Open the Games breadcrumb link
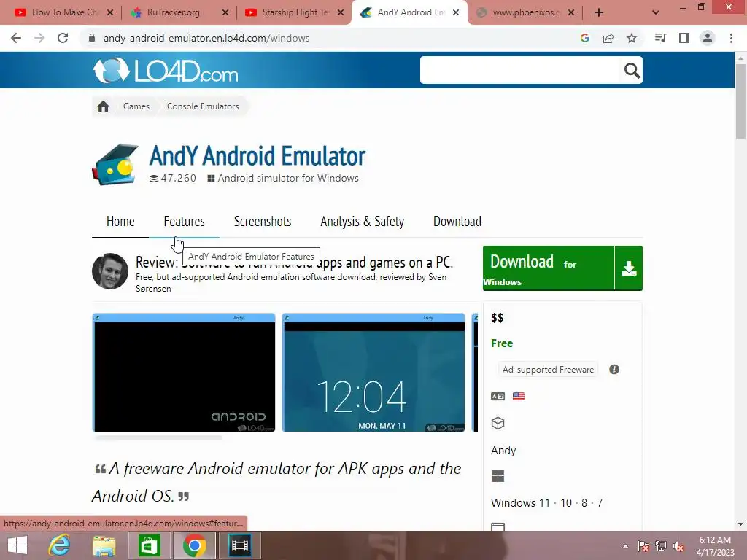 (136, 106)
